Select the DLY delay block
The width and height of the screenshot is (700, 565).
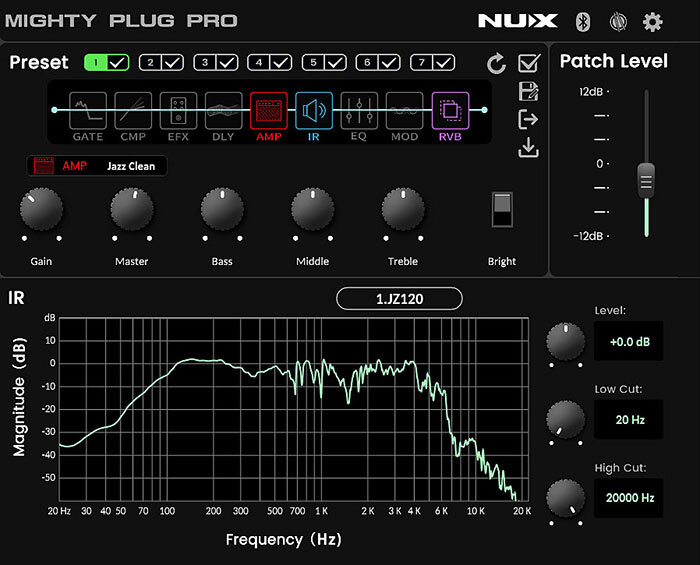pyautogui.click(x=224, y=111)
